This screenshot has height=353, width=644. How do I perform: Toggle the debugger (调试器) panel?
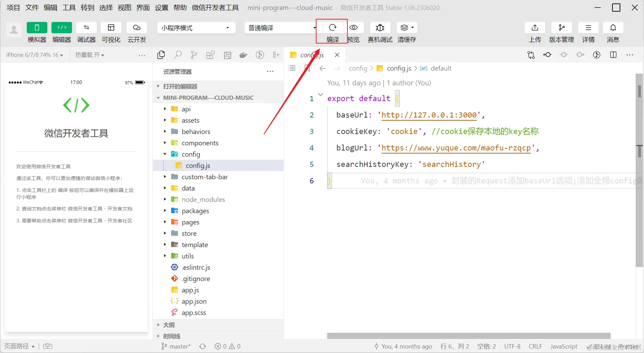click(x=86, y=27)
